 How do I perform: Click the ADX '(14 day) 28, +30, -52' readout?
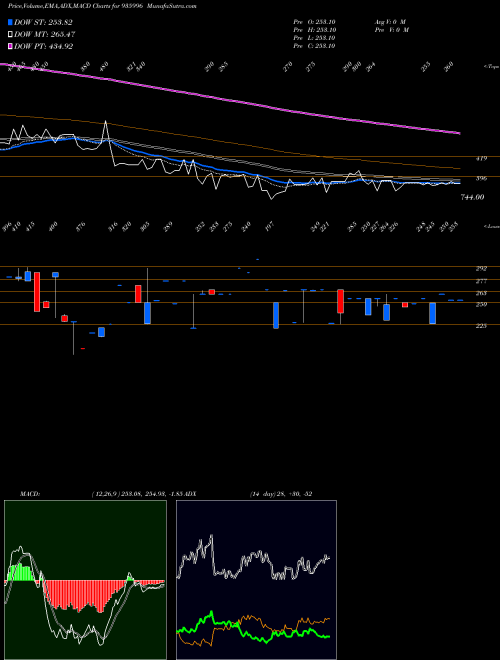pyautogui.click(x=281, y=493)
